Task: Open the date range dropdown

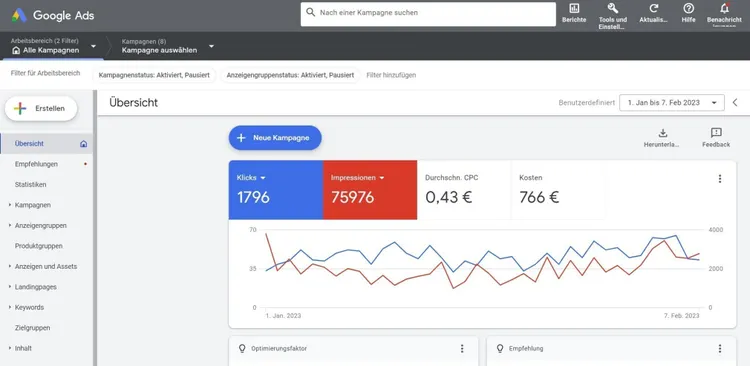Action: (672, 102)
